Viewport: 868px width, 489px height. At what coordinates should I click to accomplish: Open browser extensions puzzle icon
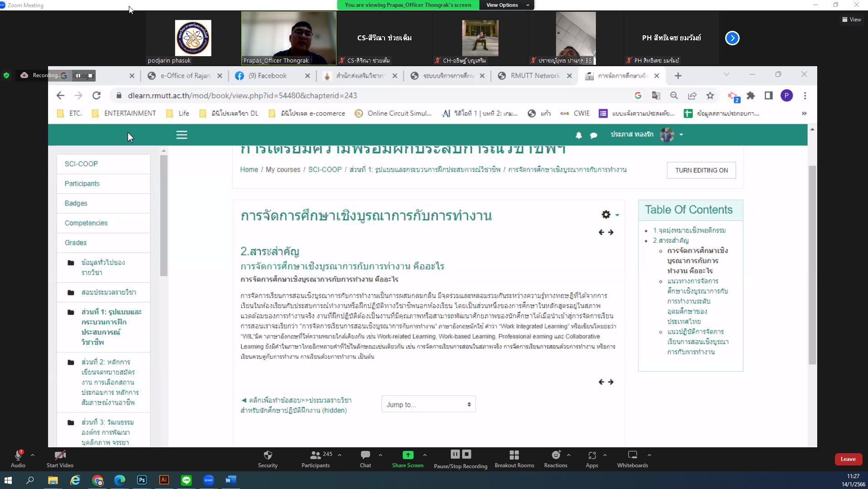[751, 96]
